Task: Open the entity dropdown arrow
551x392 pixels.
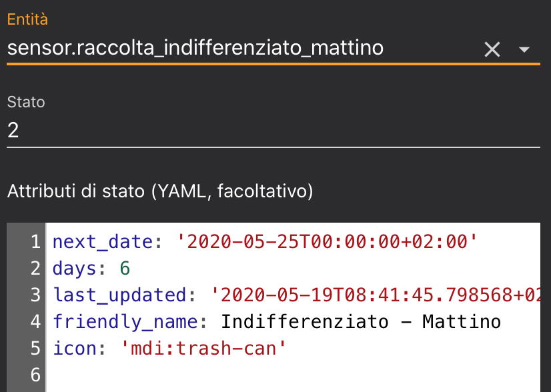Action: tap(524, 49)
